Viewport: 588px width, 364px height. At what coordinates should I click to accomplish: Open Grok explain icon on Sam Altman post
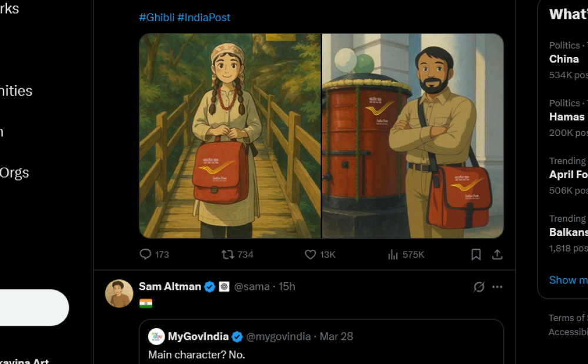tap(479, 287)
